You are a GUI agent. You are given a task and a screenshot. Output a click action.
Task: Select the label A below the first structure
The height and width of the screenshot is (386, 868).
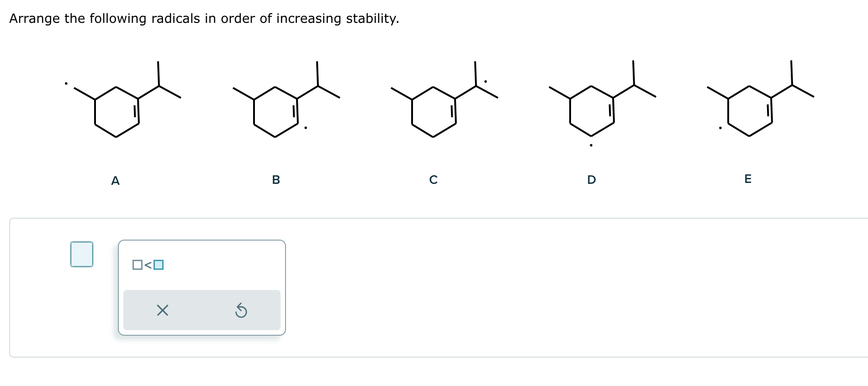115,181
